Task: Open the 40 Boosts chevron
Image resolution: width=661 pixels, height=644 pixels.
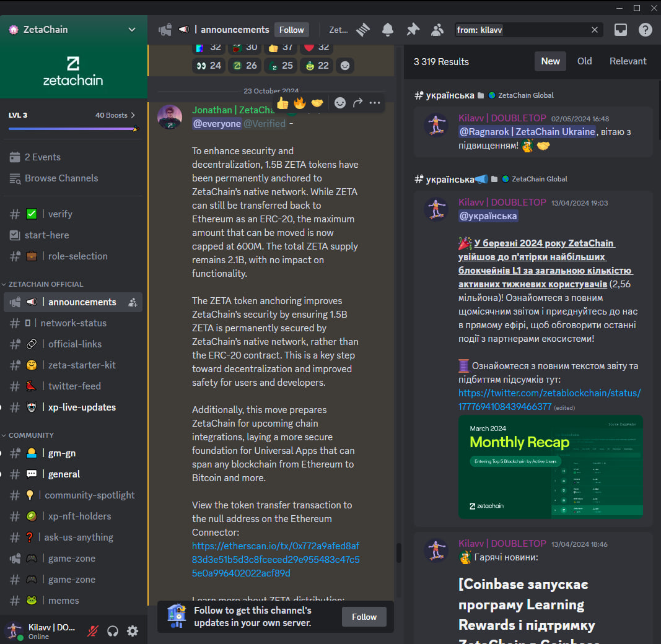Action: 133,115
